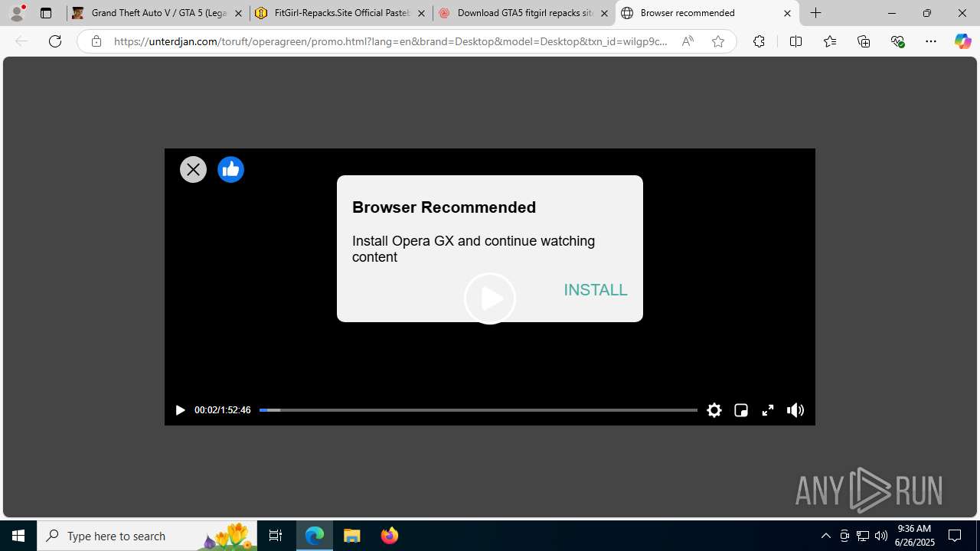This screenshot has width=980, height=551.
Task: Click the blue thumbs-up like icon
Action: (x=230, y=169)
